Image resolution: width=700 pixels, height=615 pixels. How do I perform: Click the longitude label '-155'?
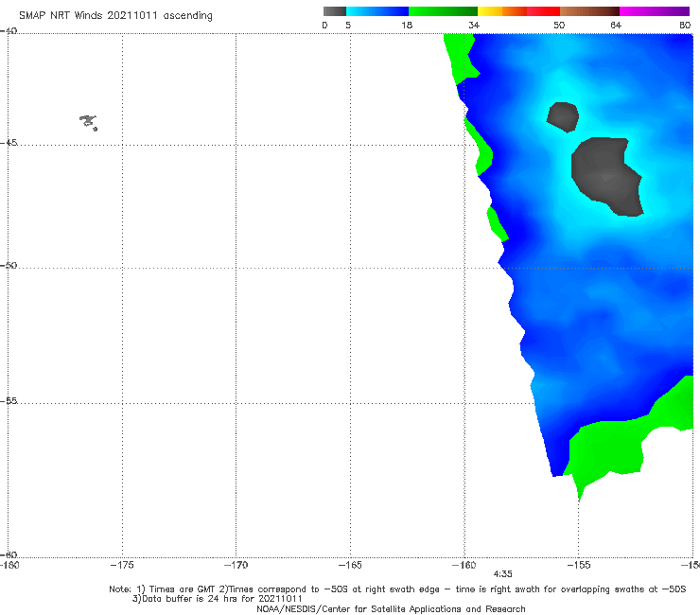(x=579, y=566)
